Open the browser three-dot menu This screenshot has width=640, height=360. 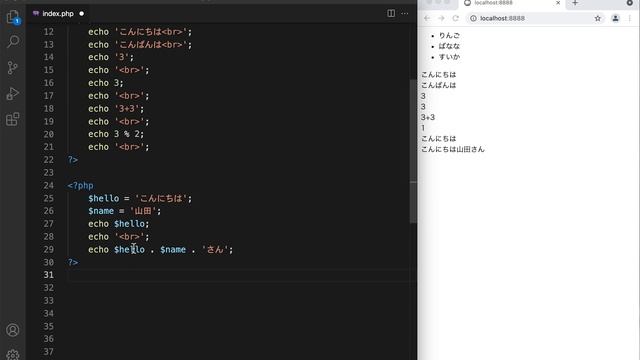point(630,18)
